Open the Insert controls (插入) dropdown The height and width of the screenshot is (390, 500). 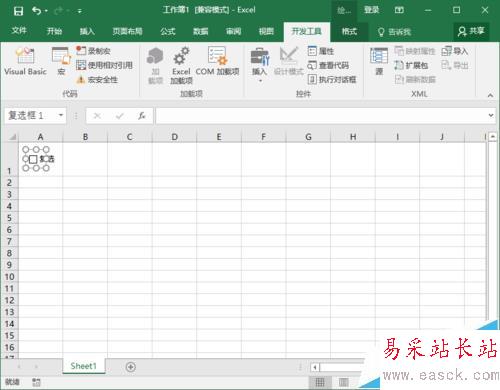[x=260, y=65]
